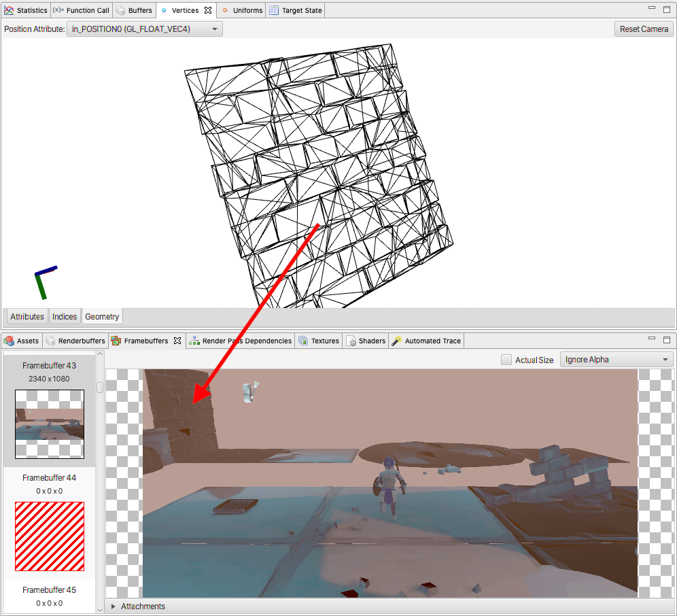Viewport: 677px width, 616px height.
Task: Click the Function Call tab icon
Action: click(x=58, y=10)
